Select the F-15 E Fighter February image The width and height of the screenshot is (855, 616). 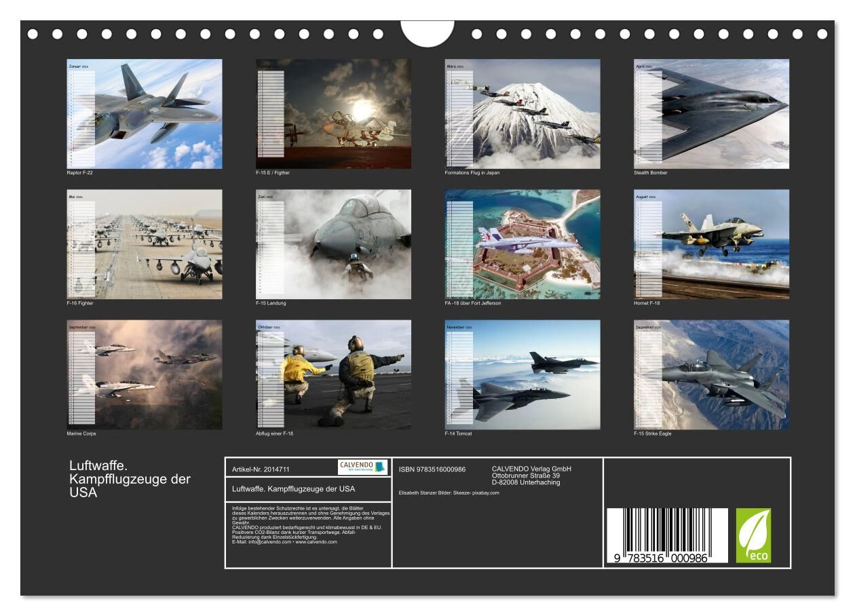pyautogui.click(x=333, y=114)
